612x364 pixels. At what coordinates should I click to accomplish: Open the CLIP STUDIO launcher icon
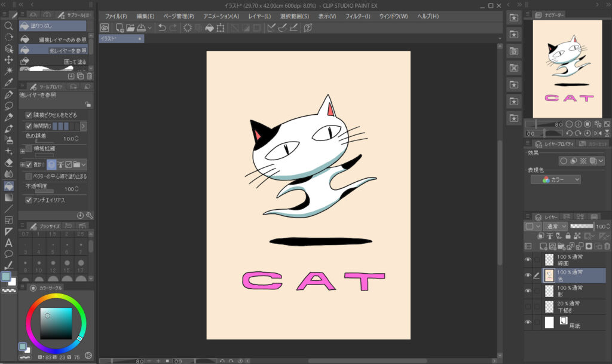tap(105, 27)
